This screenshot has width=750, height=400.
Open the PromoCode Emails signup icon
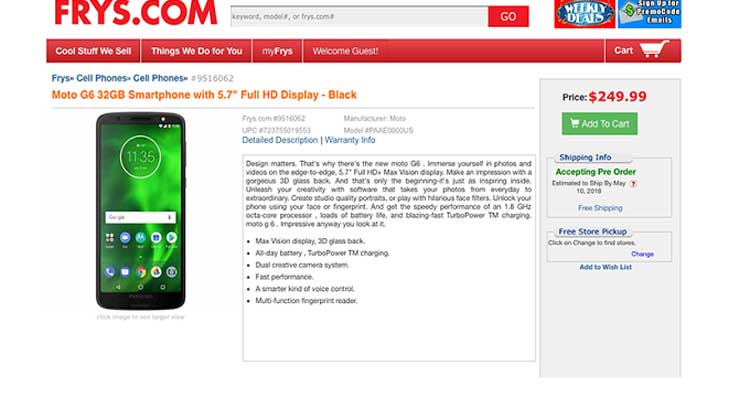[650, 14]
